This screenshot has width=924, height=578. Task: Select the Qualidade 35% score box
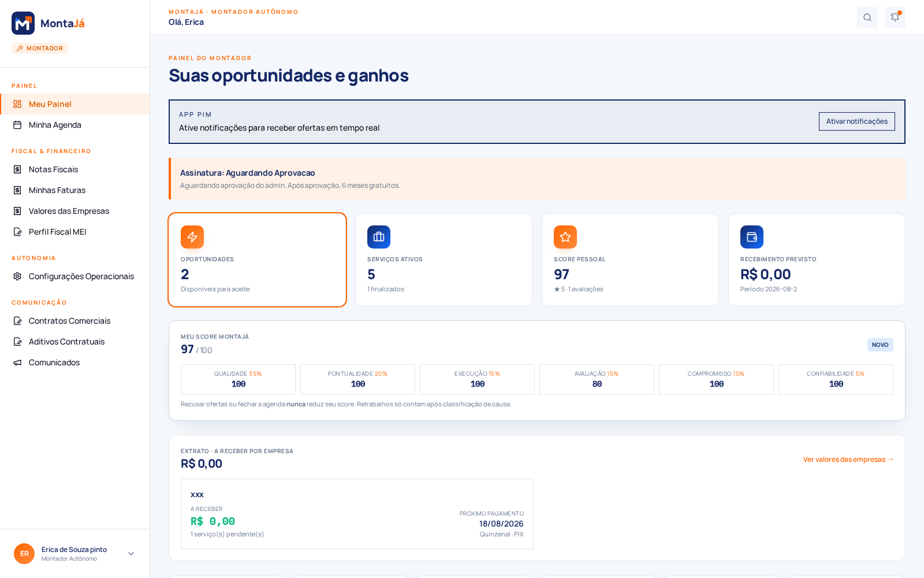coord(238,379)
